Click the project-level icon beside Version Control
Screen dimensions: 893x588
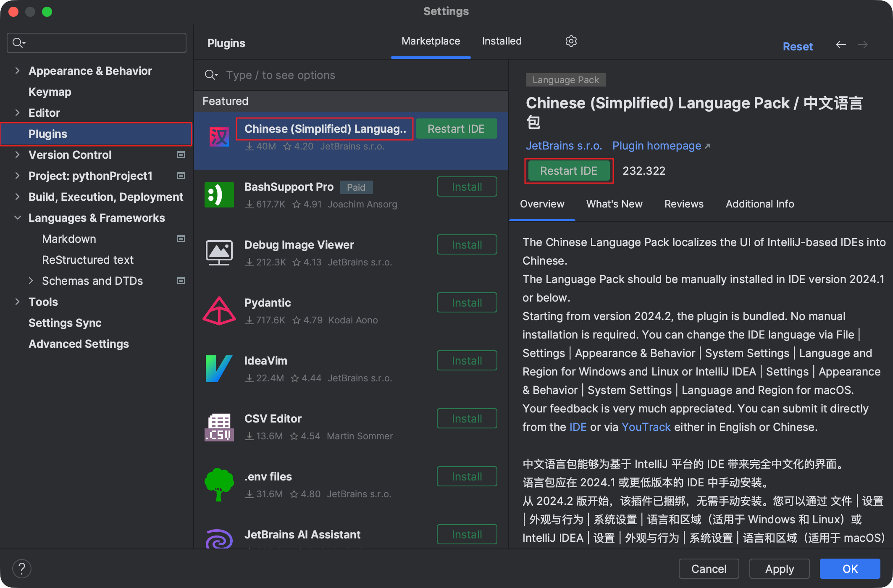(x=181, y=155)
